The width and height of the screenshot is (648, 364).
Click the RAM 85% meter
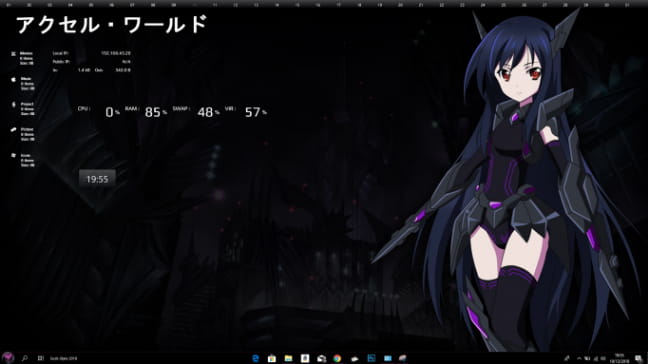[x=146, y=111]
